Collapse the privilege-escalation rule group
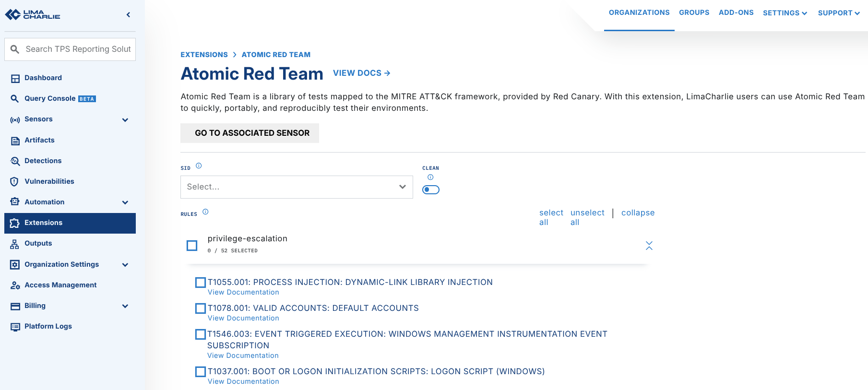868x390 pixels. [649, 246]
